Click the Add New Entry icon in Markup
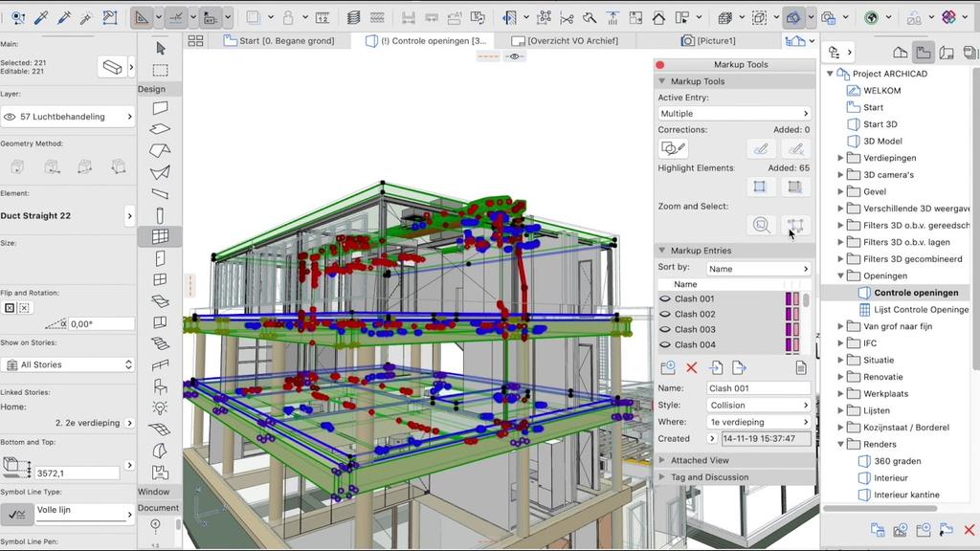 tap(667, 367)
